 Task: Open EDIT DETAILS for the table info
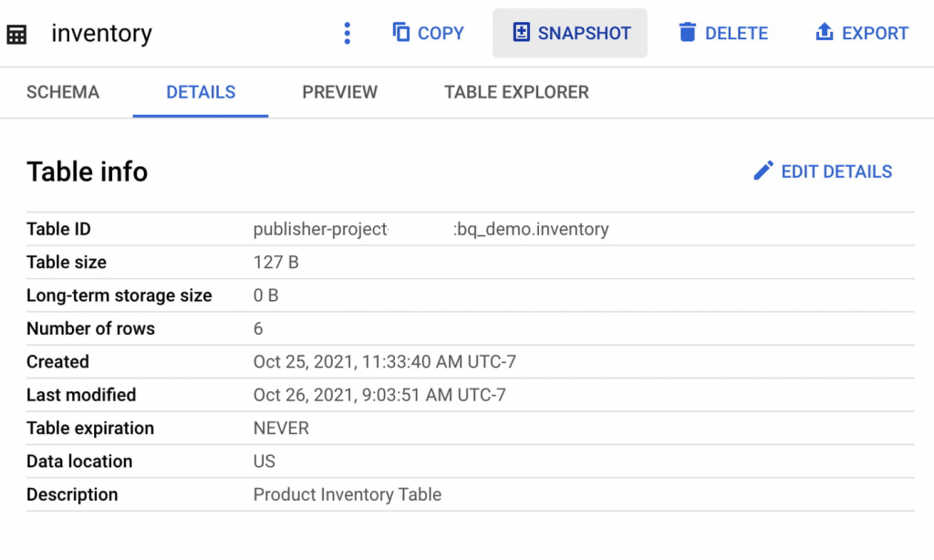836,171
